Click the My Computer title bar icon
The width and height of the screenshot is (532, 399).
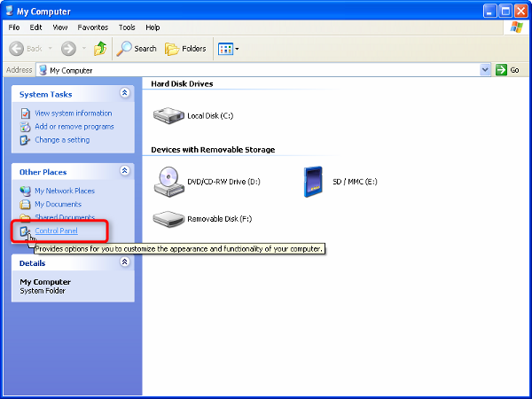point(10,11)
